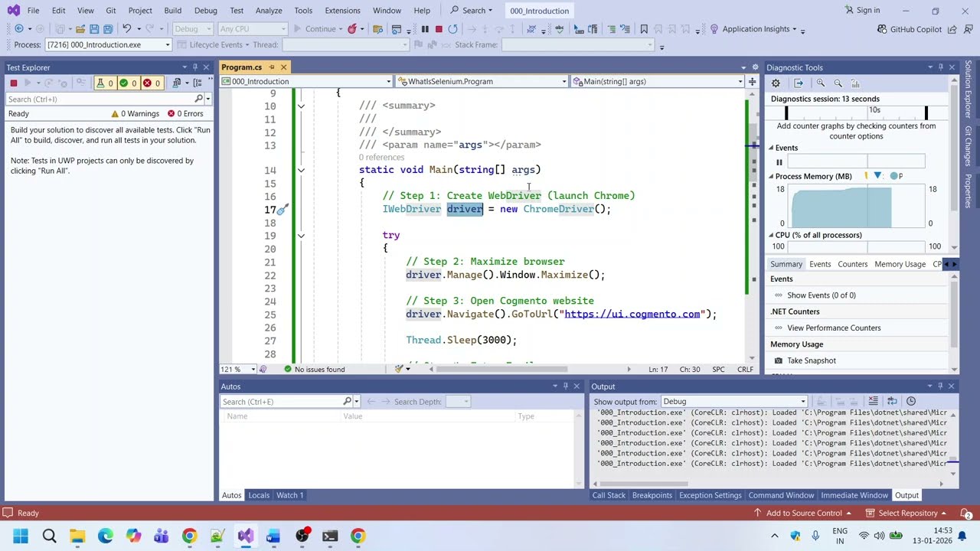Click the Stop Debugging red square
The width and height of the screenshot is (980, 551).
439,29
